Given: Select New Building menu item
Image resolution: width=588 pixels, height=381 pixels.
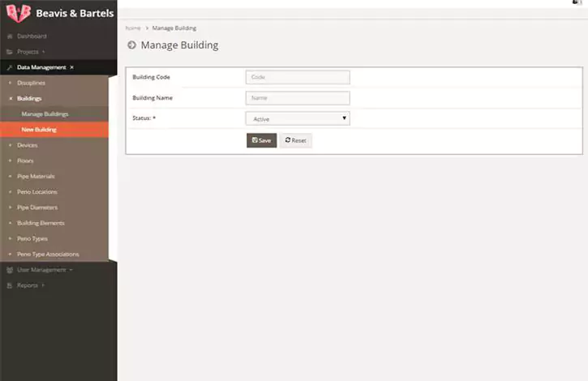Looking at the screenshot, I should click(x=39, y=130).
